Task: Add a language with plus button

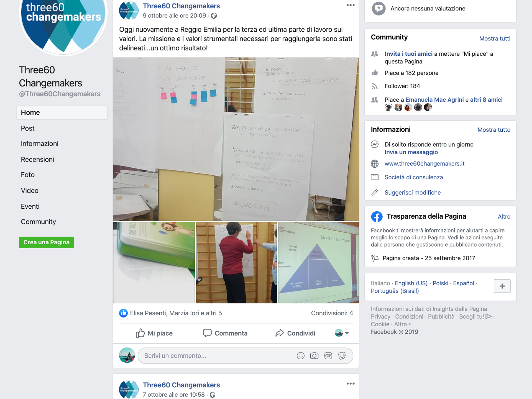Action: tap(502, 286)
